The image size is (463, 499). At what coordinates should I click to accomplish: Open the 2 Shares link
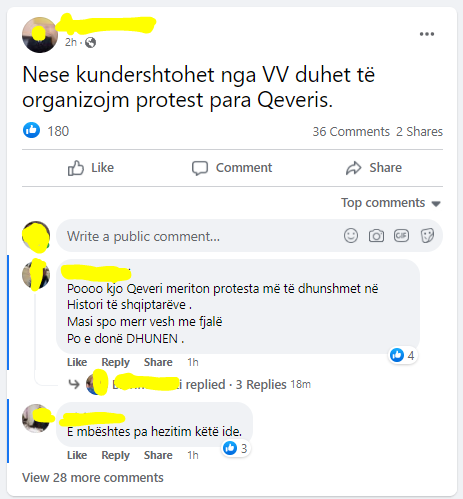[x=419, y=132]
